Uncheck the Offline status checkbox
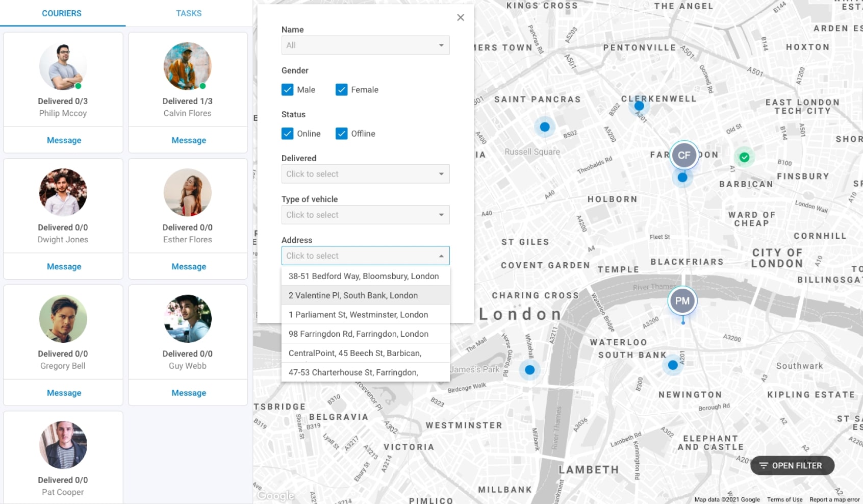Image resolution: width=863 pixels, height=504 pixels. tap(342, 134)
